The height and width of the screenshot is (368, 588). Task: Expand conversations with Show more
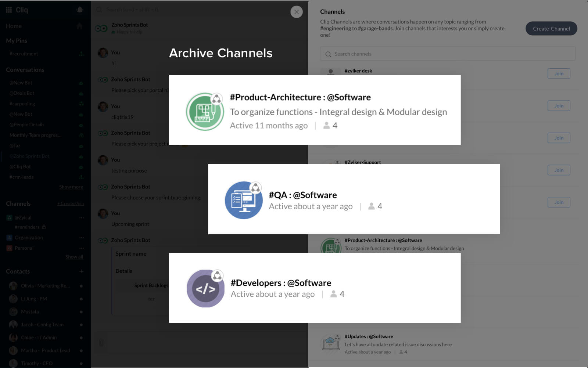click(71, 187)
